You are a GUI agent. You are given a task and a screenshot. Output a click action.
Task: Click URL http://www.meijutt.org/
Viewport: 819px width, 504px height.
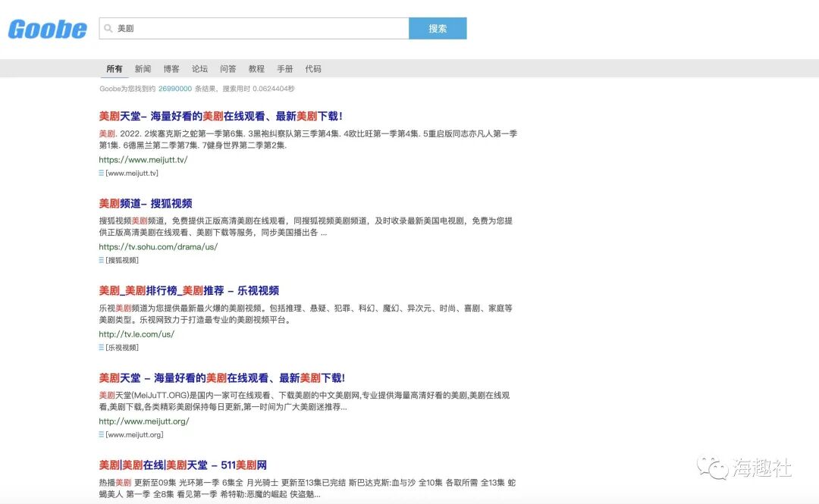(x=144, y=421)
